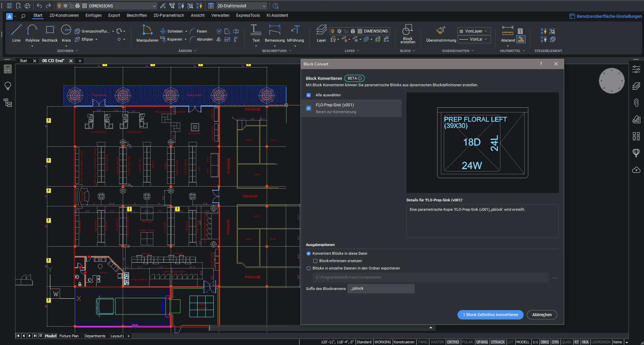Image resolution: width=644 pixels, height=345 pixels.
Task: Click the Suffix des Blocknamens input field
Action: [381, 289]
